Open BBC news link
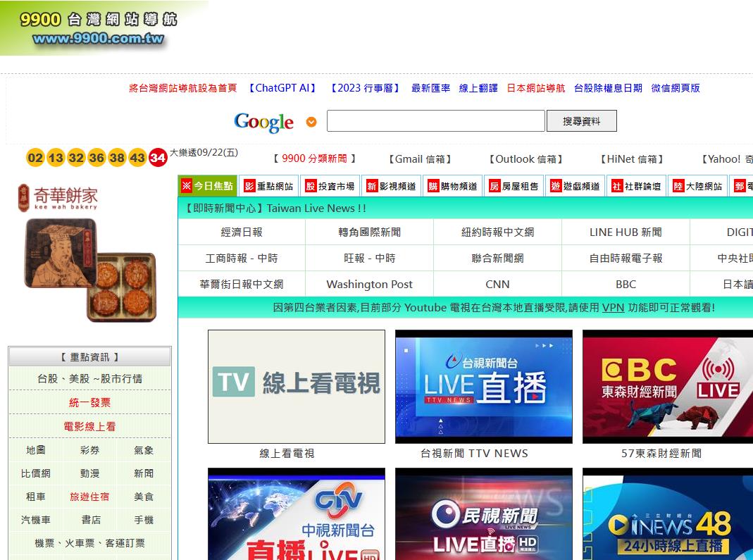Viewport: 753px width, 560px height. [626, 285]
